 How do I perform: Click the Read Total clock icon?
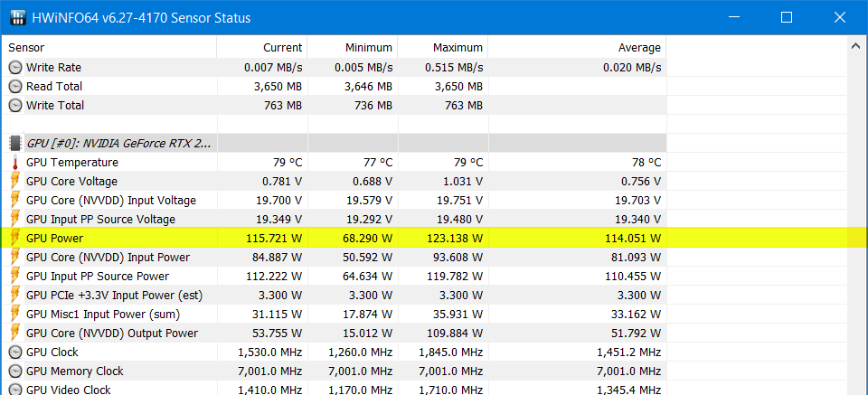click(x=15, y=86)
